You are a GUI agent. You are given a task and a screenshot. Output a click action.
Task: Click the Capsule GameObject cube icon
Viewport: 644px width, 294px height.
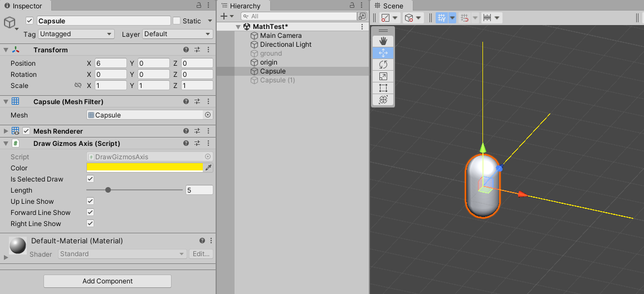click(9, 22)
